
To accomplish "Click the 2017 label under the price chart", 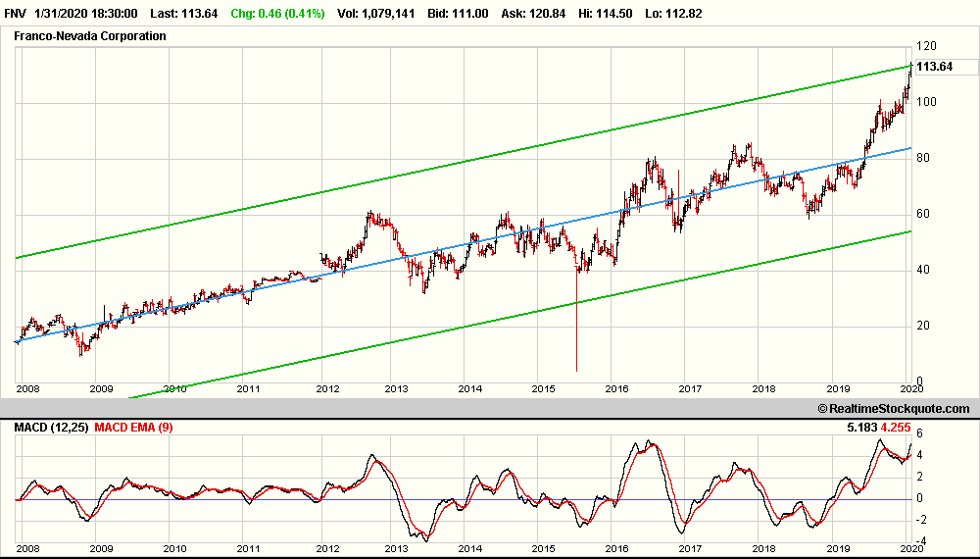I will click(x=690, y=389).
